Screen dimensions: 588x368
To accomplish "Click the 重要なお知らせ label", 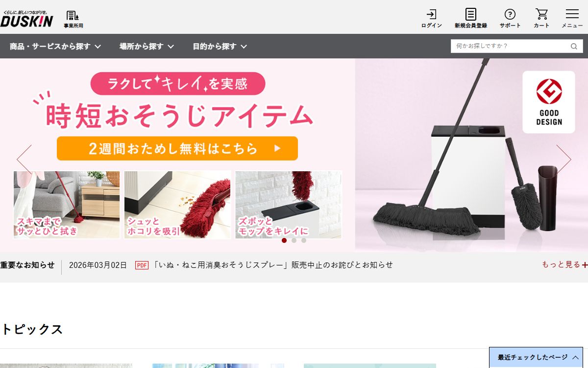I will click(x=27, y=265).
